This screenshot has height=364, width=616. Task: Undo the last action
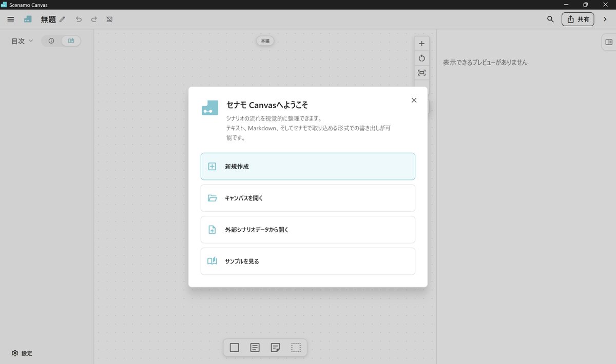[x=79, y=19]
